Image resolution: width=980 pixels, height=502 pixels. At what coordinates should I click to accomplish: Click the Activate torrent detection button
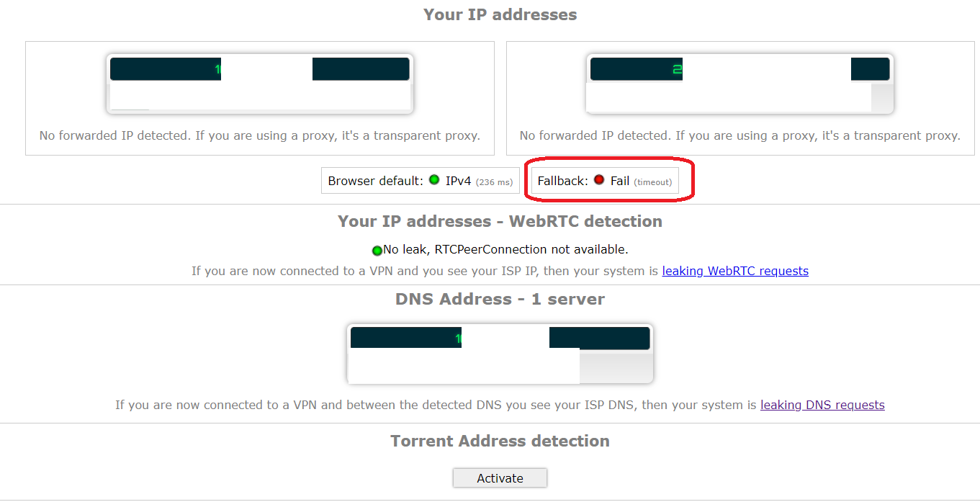pos(500,478)
